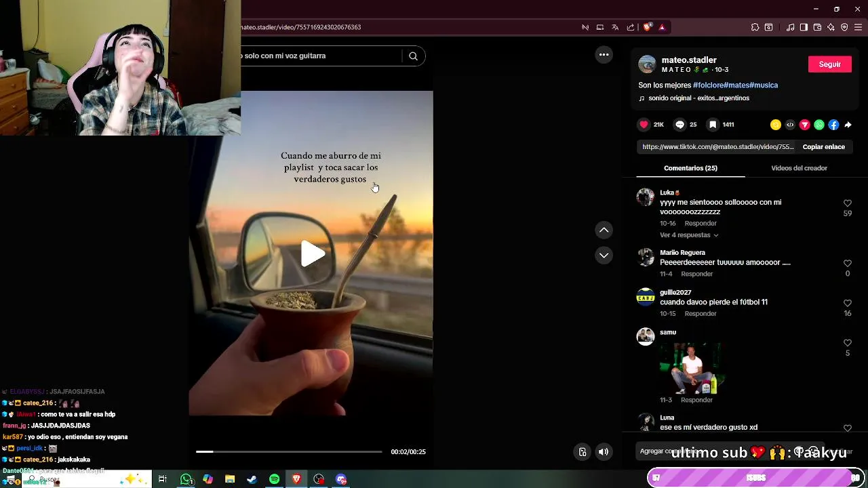Image resolution: width=868 pixels, height=488 pixels.
Task: Like Luna's comment
Action: tap(847, 428)
